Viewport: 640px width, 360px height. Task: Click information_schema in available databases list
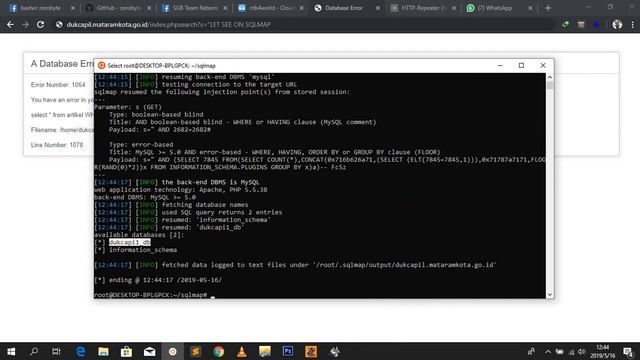tap(143, 250)
